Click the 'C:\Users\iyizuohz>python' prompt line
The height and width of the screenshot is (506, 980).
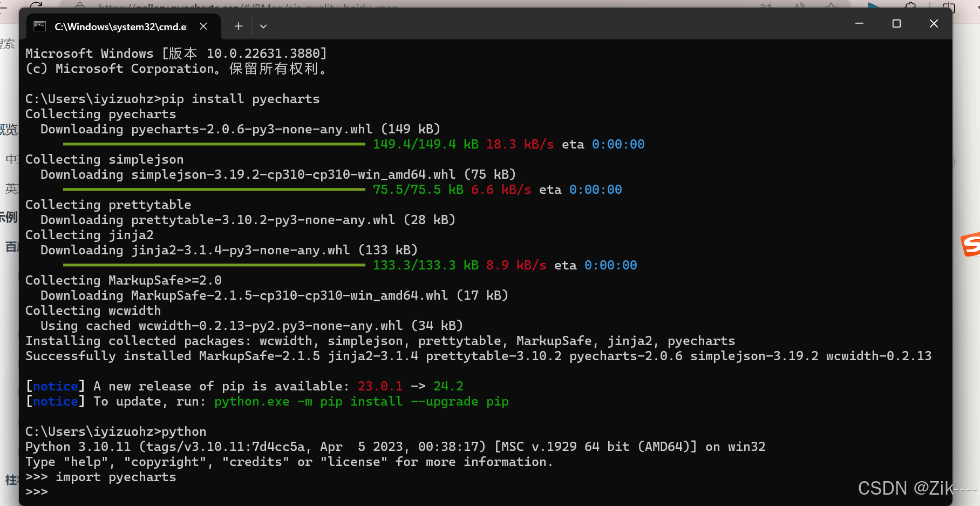pyautogui.click(x=116, y=431)
